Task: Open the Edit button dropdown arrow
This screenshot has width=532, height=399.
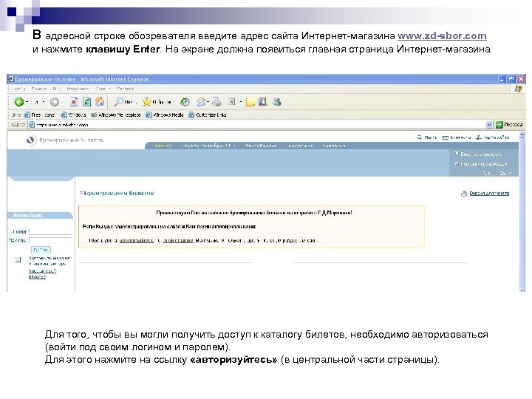Action: coord(241,102)
